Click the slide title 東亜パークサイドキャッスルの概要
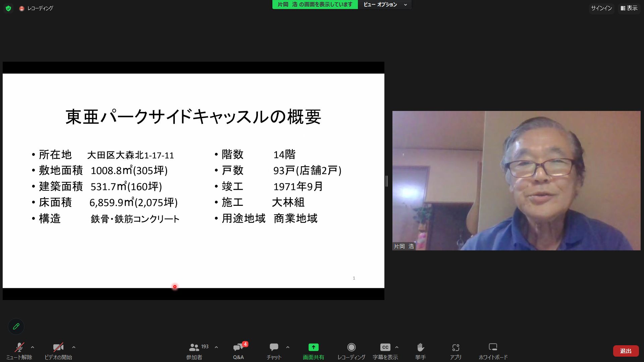 (193, 117)
